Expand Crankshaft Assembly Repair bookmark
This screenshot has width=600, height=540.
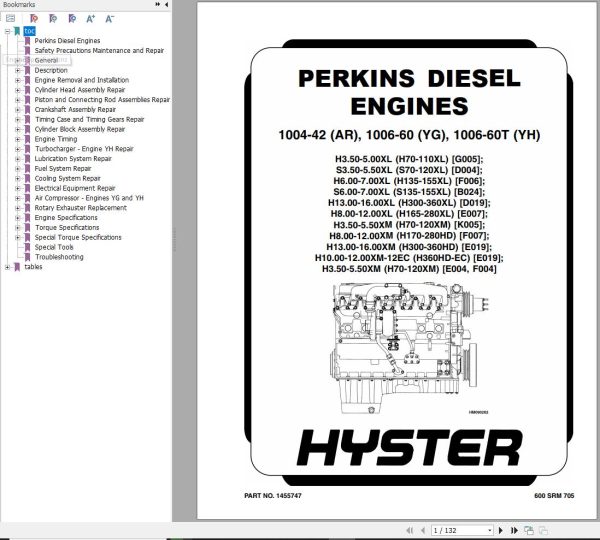point(18,110)
